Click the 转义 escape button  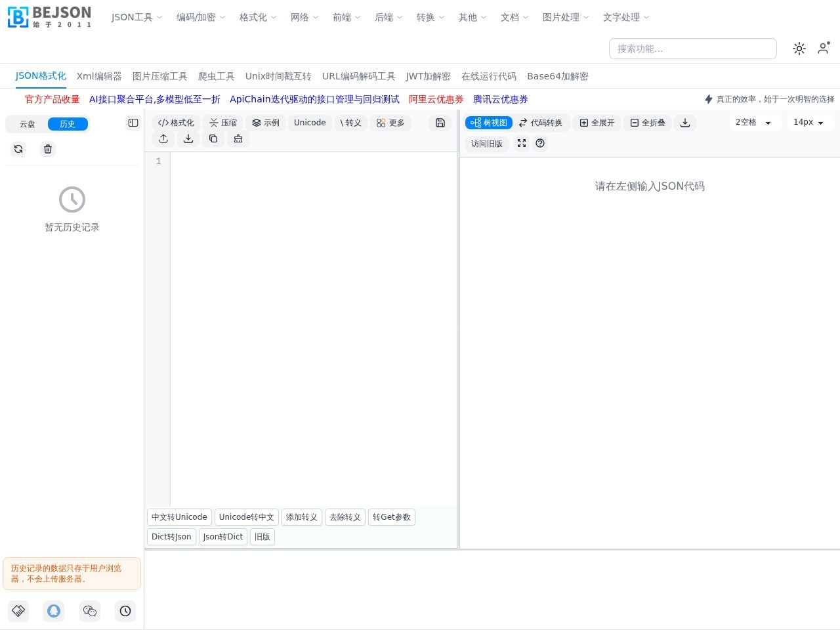(x=350, y=123)
